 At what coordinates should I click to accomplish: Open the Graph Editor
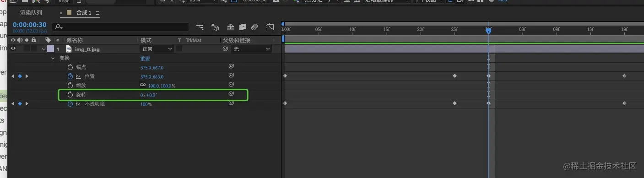[x=270, y=27]
